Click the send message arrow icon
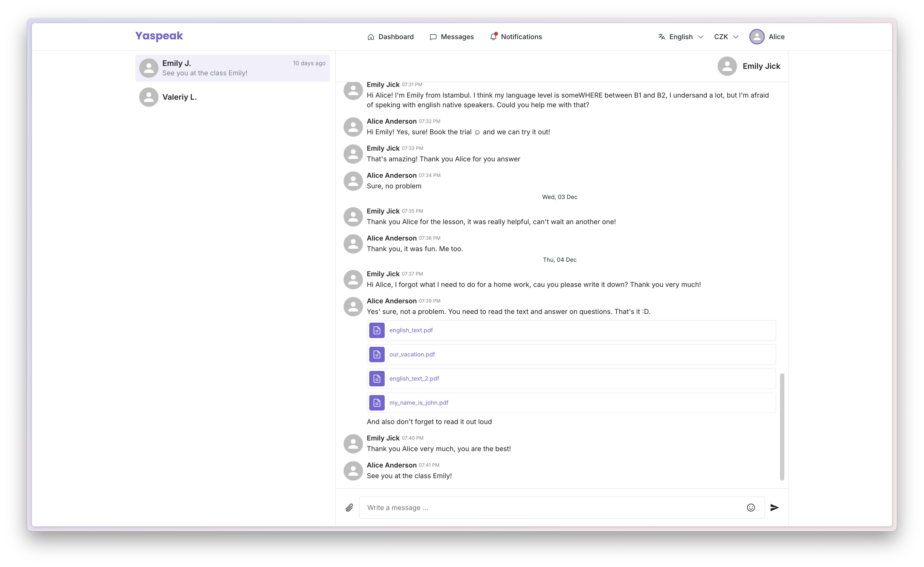 [x=775, y=507]
